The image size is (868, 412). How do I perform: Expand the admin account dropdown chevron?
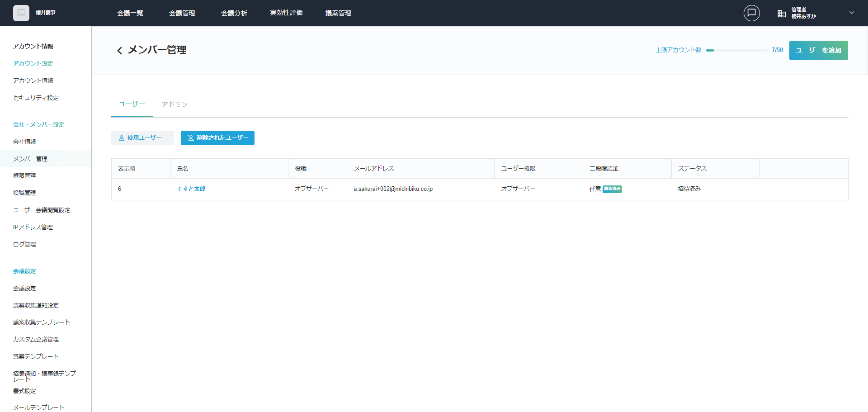(852, 13)
